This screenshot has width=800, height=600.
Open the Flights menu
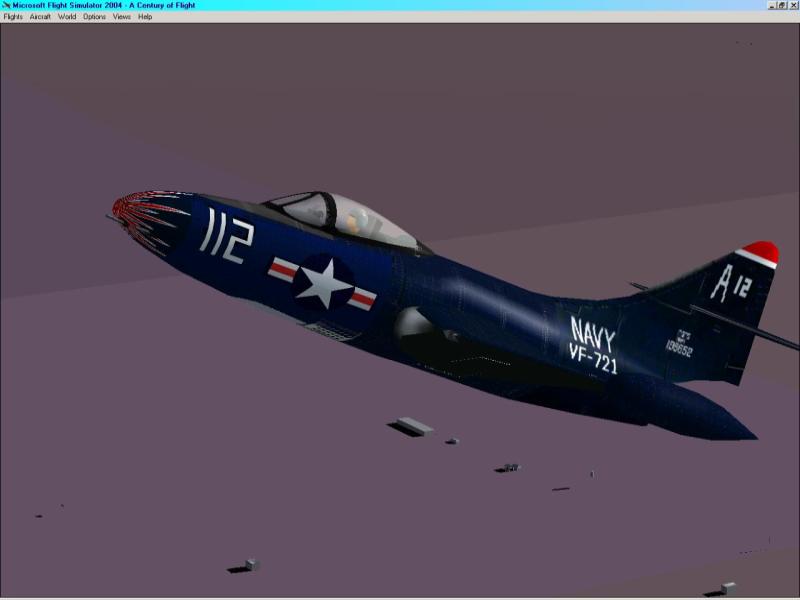[13, 17]
